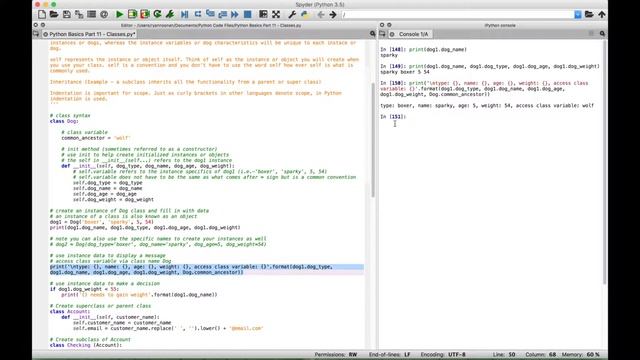
Task: Save the current file with the floppy icon
Action: (67, 14)
